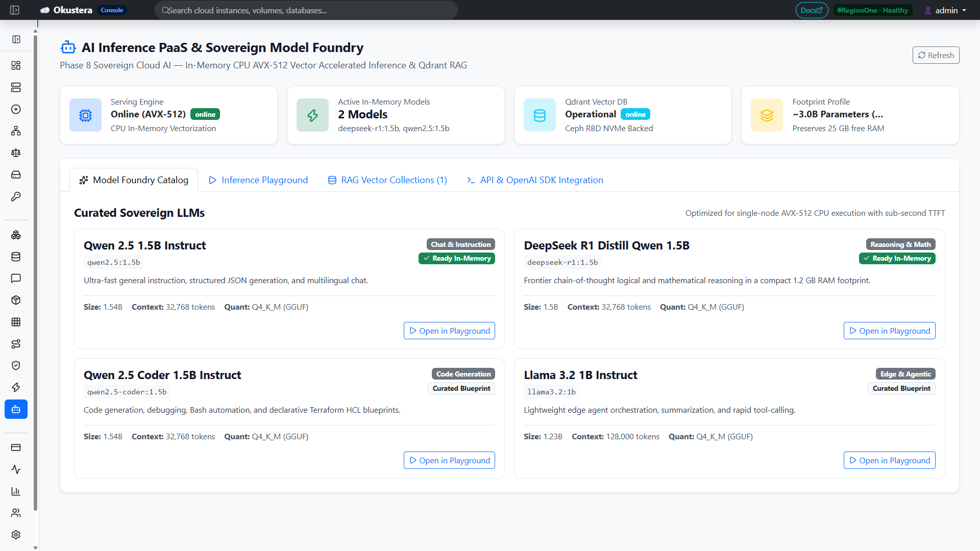Open the balance scales sidebar icon
The height and width of the screenshot is (551, 980).
[x=16, y=153]
